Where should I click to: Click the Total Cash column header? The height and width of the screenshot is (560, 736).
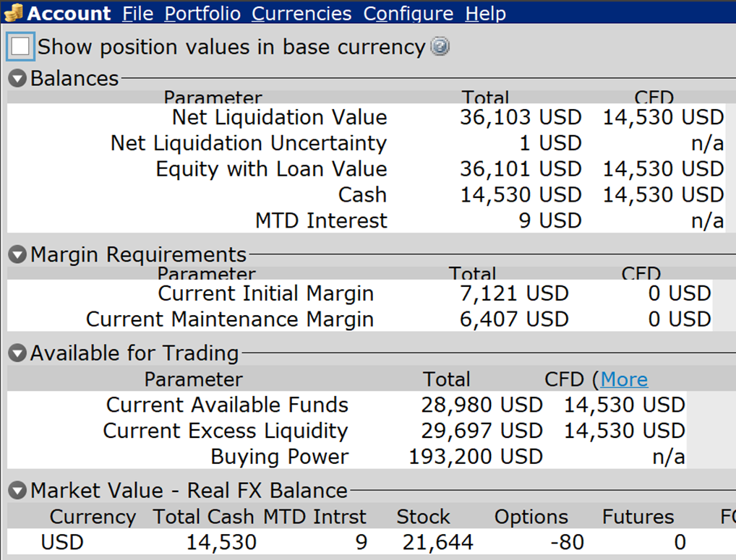click(203, 517)
